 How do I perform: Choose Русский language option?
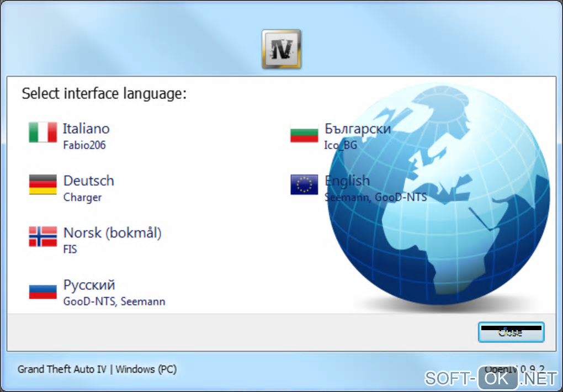89,285
